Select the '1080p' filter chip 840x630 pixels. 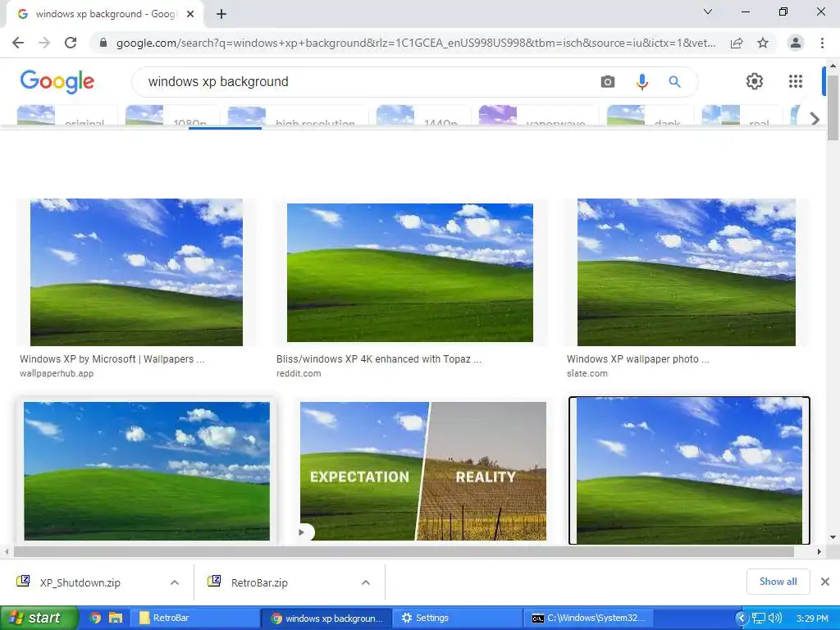pyautogui.click(x=172, y=115)
